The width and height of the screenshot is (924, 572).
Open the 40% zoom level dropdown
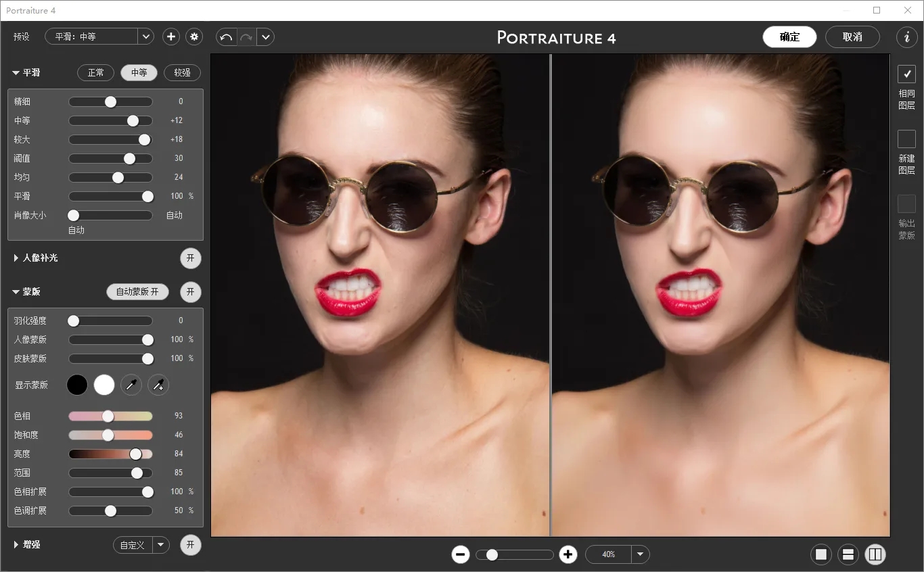(640, 554)
